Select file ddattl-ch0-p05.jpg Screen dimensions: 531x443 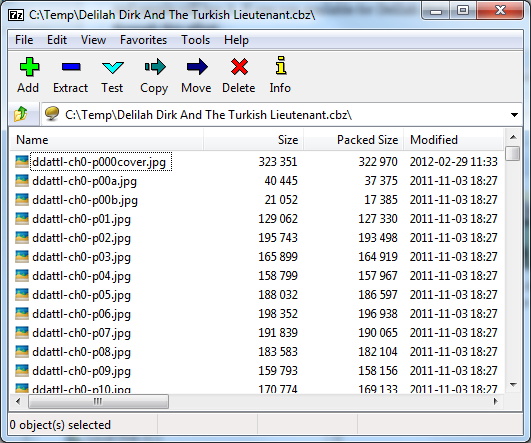pos(81,295)
